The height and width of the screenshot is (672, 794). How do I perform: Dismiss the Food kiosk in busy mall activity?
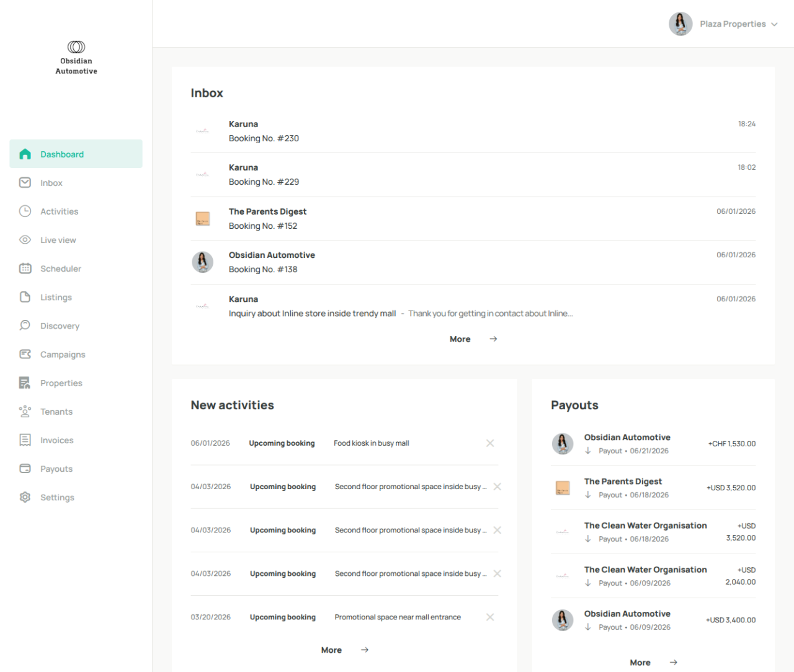(x=490, y=443)
